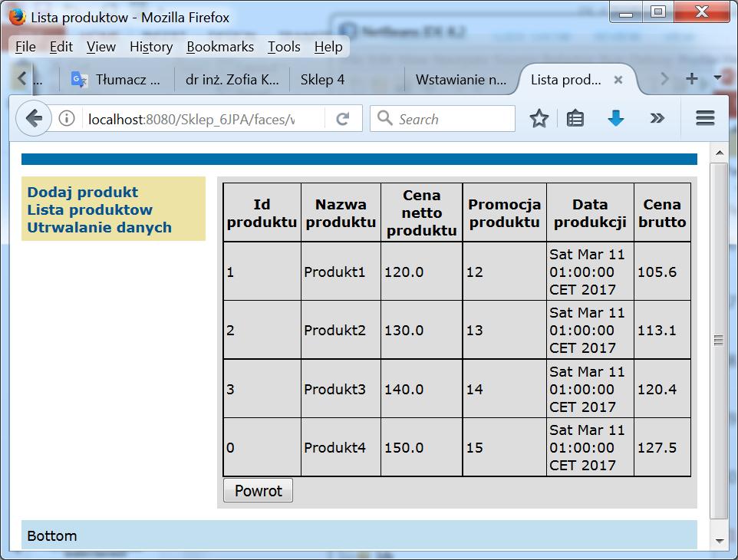Click the Produkt1 name cell
The width and height of the screenshot is (738, 560).
(x=341, y=272)
